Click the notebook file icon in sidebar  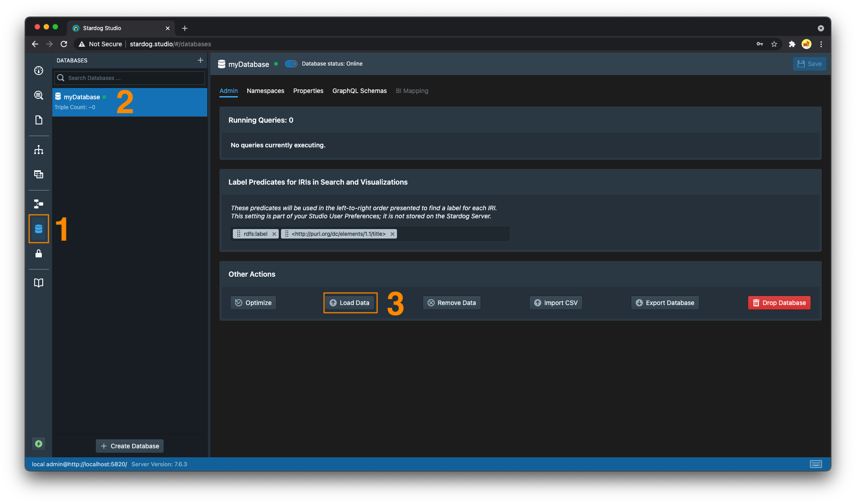point(39,120)
